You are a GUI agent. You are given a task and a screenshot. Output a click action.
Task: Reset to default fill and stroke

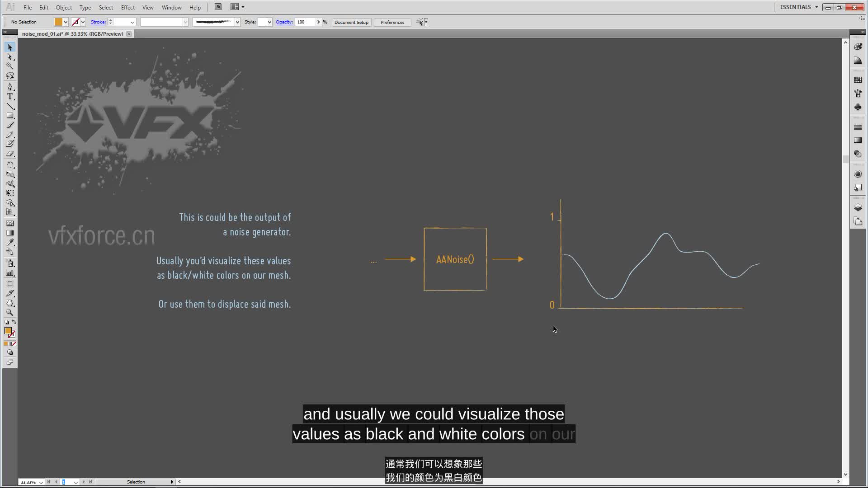[6, 322]
